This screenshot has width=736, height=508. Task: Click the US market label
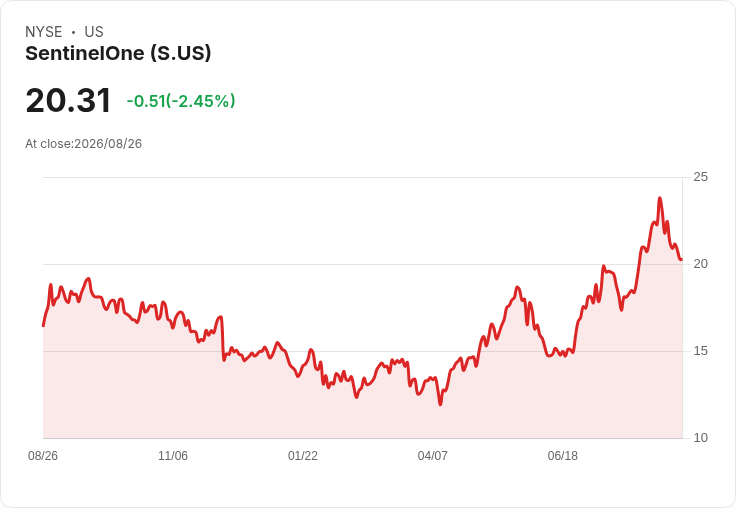(94, 32)
